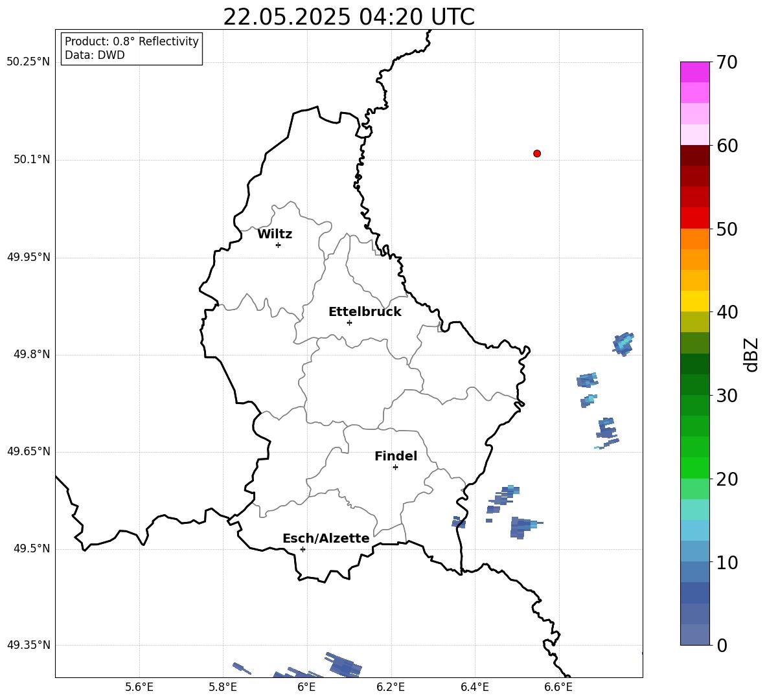
Task: Click the 49.5°N latitude label
Action: tap(32, 548)
